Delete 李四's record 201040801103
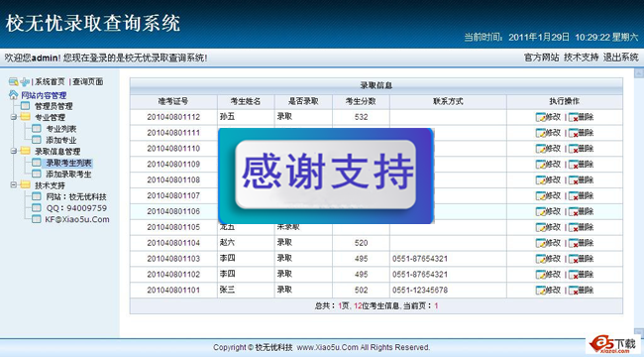This screenshot has width=644, height=357. 582,259
